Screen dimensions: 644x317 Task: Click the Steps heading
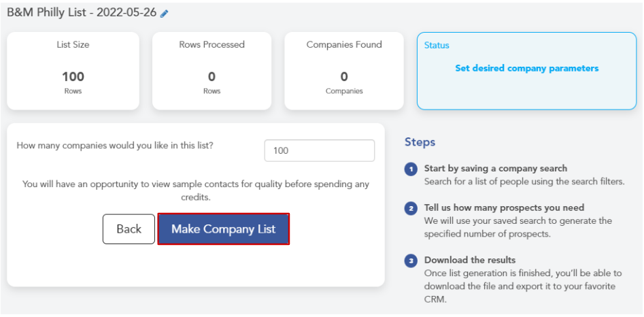[420, 142]
